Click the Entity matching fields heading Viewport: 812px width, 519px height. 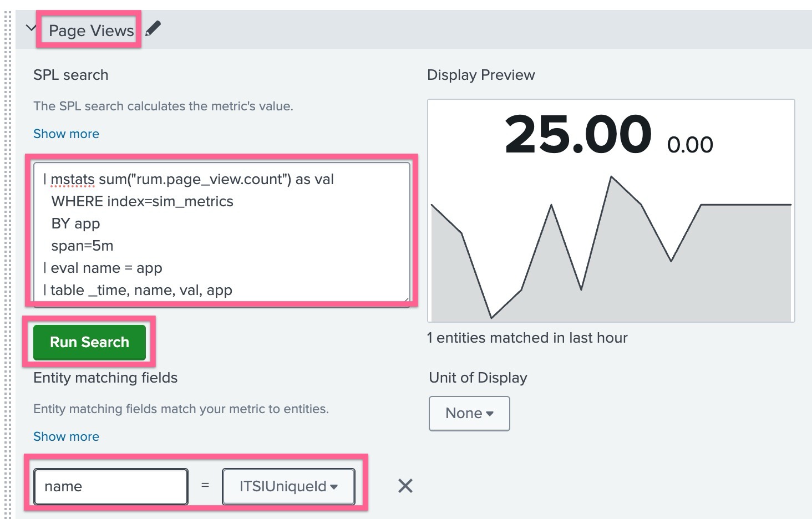click(105, 378)
